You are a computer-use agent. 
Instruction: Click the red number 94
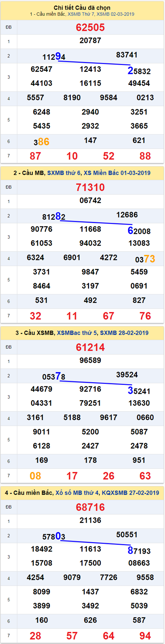coord(145,636)
